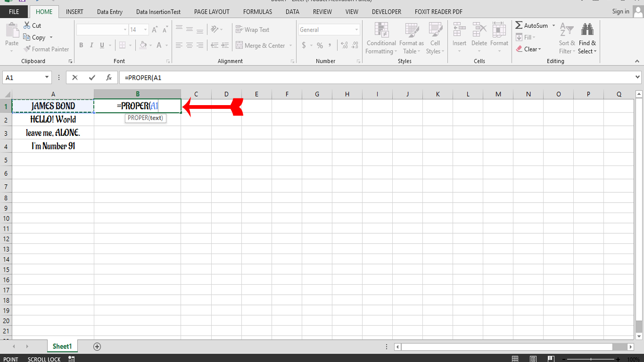The image size is (644, 362).
Task: Toggle Italic formatting
Action: 91,45
